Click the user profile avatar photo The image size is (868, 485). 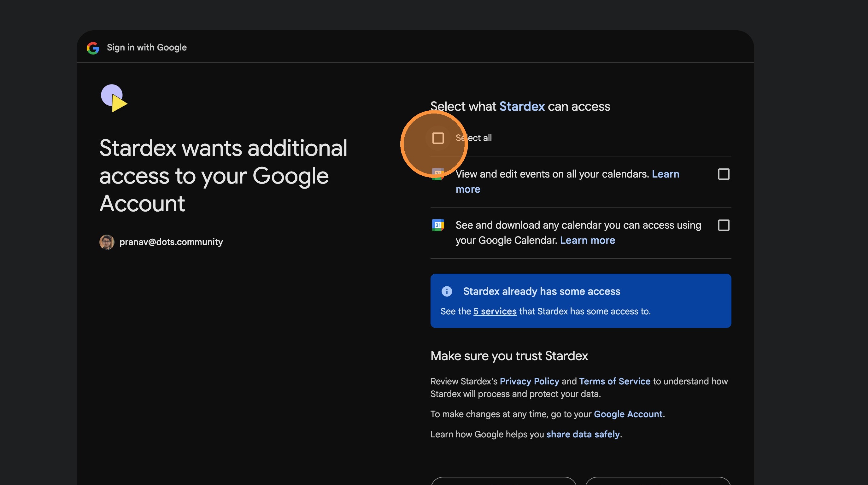click(107, 242)
